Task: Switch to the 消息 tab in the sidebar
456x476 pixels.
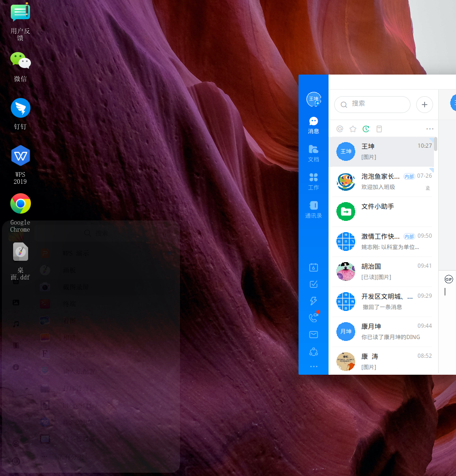Action: pos(314,125)
